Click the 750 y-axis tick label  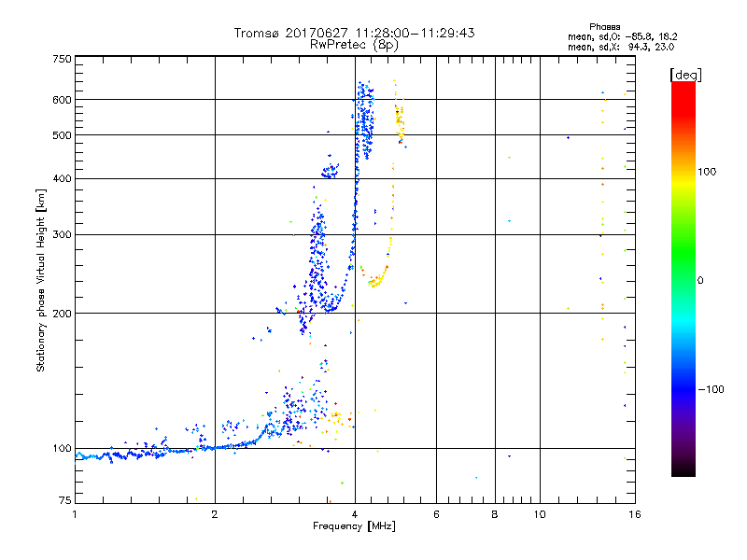[x=62, y=59]
